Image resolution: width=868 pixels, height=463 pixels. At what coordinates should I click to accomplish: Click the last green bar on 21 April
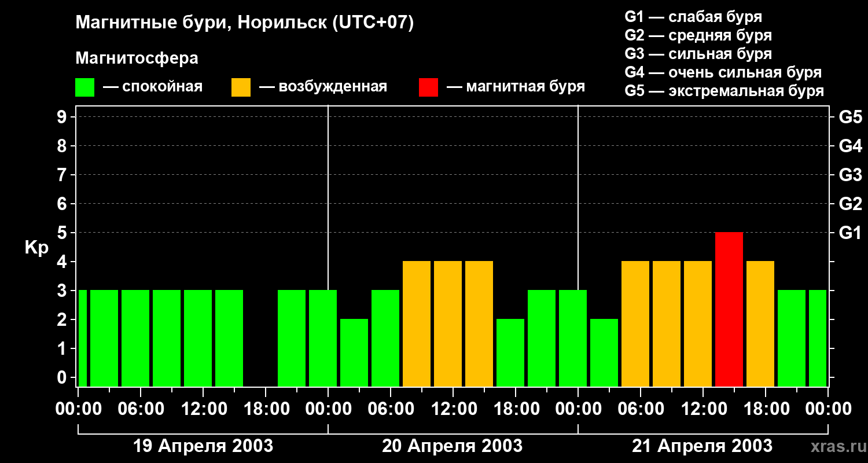coord(818,338)
